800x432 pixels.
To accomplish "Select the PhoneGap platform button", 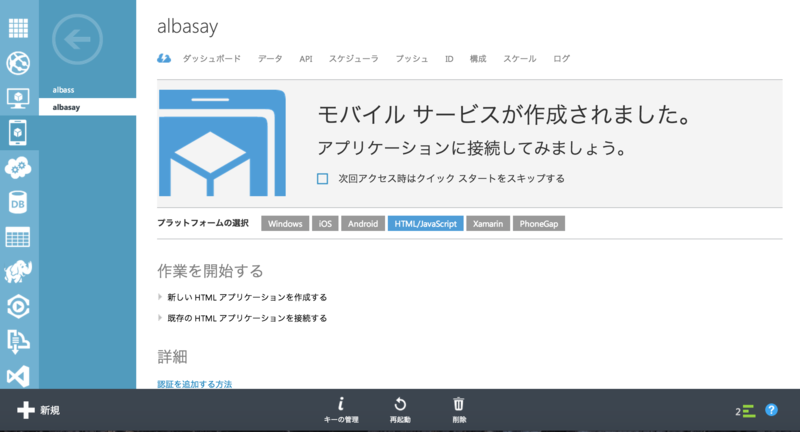I will (539, 223).
